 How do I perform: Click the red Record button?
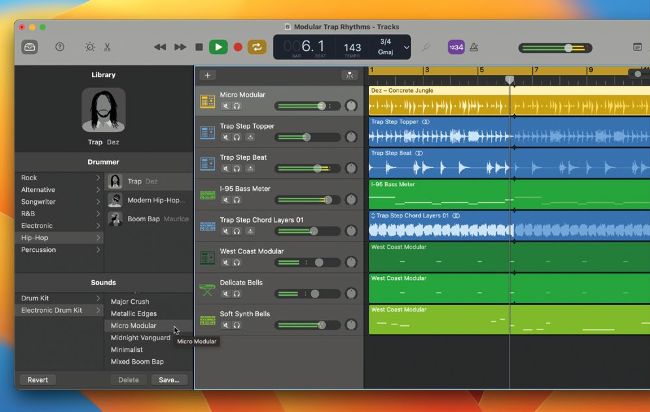tap(238, 47)
